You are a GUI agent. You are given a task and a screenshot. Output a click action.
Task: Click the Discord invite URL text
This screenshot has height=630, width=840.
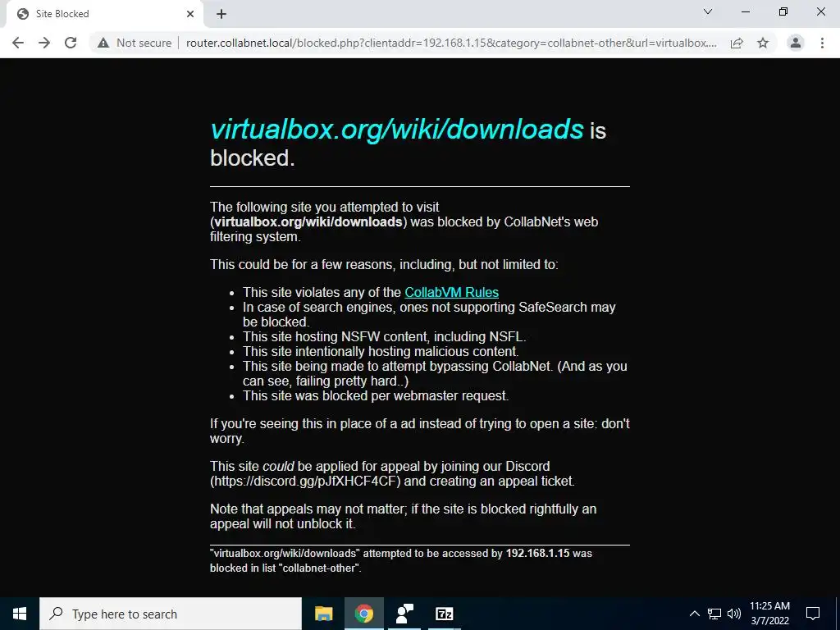(x=305, y=481)
